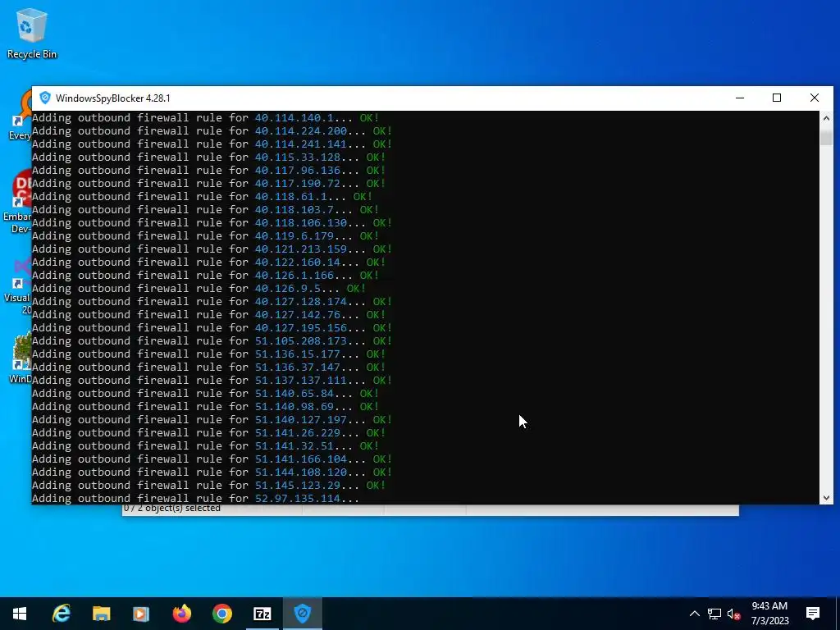This screenshot has width=840, height=630.
Task: Open the clock showing 9:43 AM
Action: 769,614
